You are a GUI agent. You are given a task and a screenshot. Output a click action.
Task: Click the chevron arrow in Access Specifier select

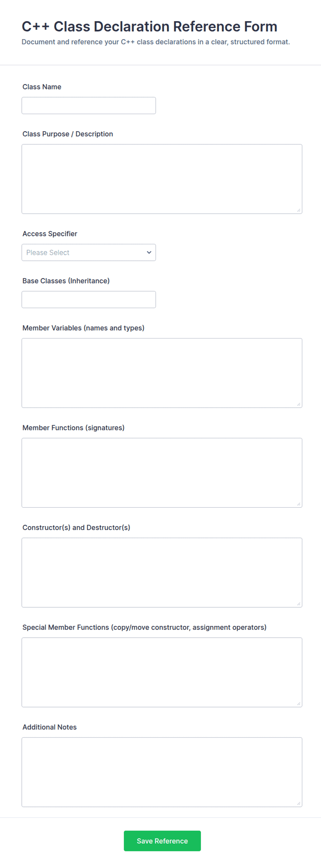coord(149,252)
